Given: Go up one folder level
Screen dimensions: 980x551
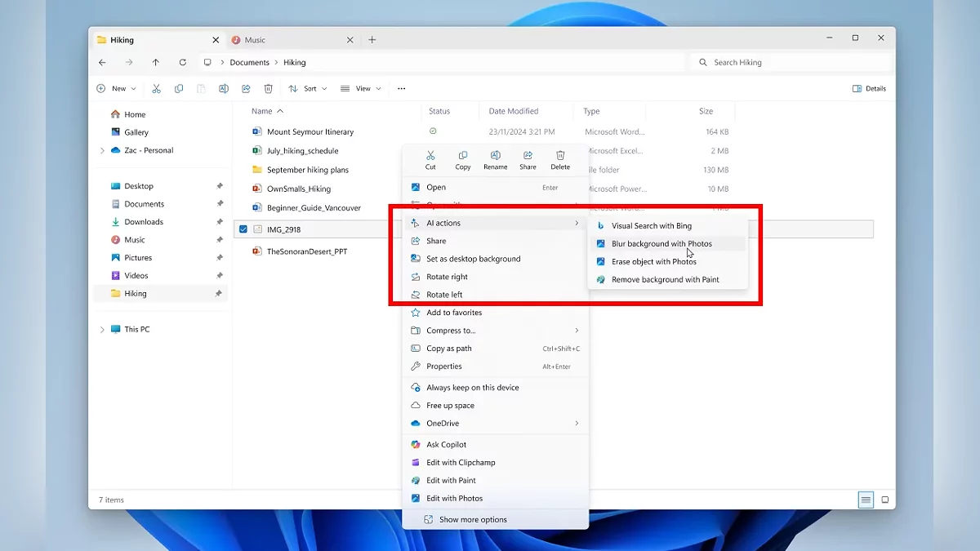Looking at the screenshot, I should (155, 62).
